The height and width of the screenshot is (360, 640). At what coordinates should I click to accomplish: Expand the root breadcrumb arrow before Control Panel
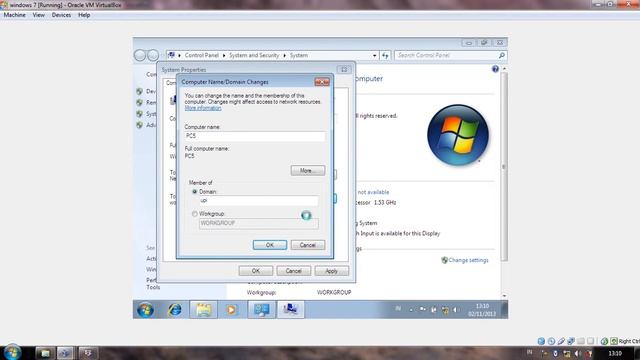pyautogui.click(x=179, y=55)
